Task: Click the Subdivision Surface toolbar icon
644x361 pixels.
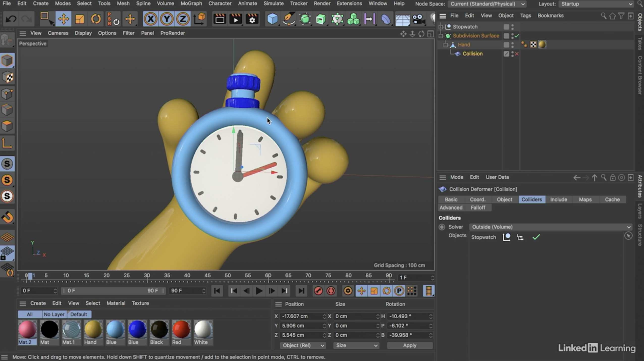Action: point(305,19)
